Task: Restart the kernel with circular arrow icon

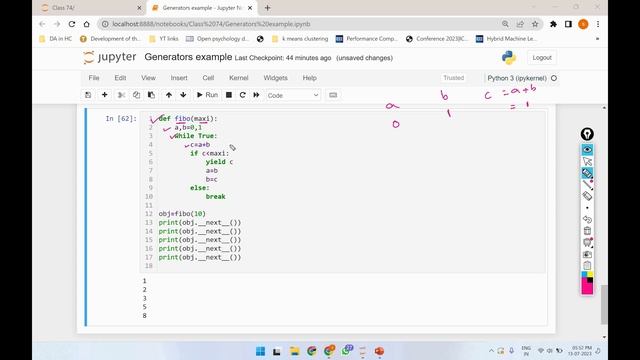Action: coord(242,95)
